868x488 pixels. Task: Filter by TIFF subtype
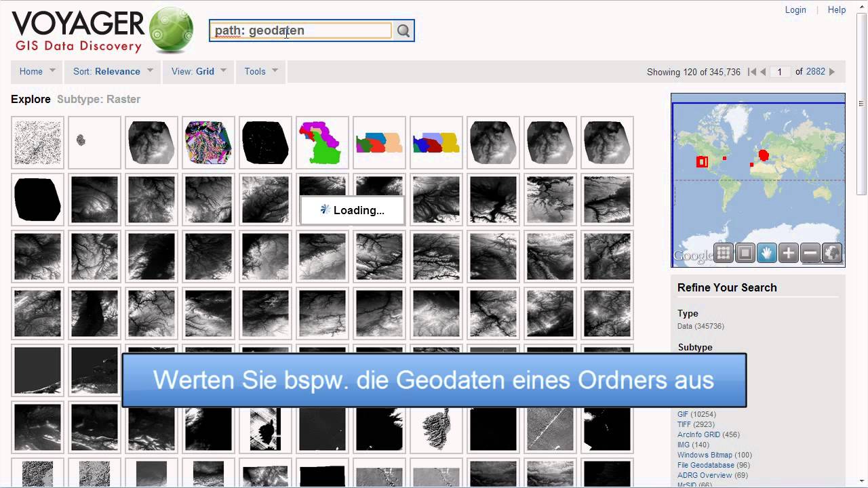coord(684,424)
